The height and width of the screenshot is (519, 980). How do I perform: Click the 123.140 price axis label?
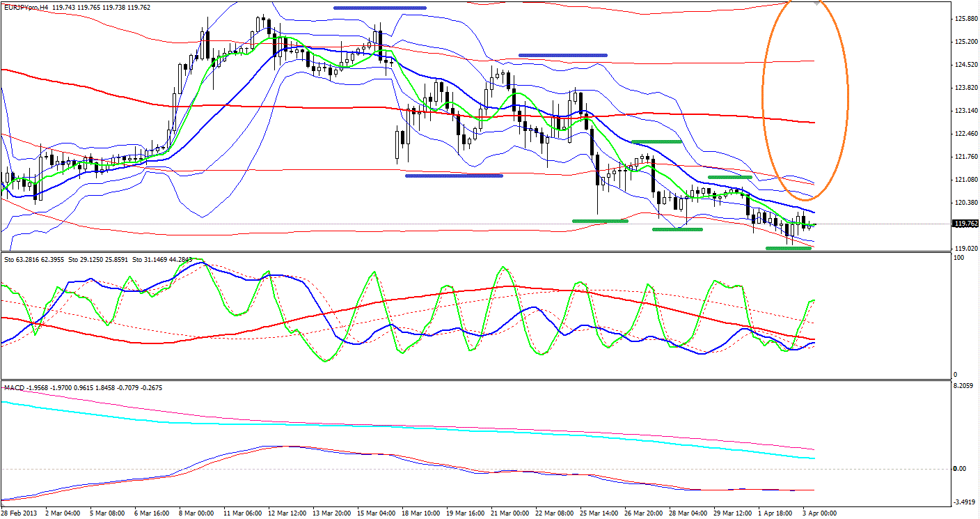[967, 111]
